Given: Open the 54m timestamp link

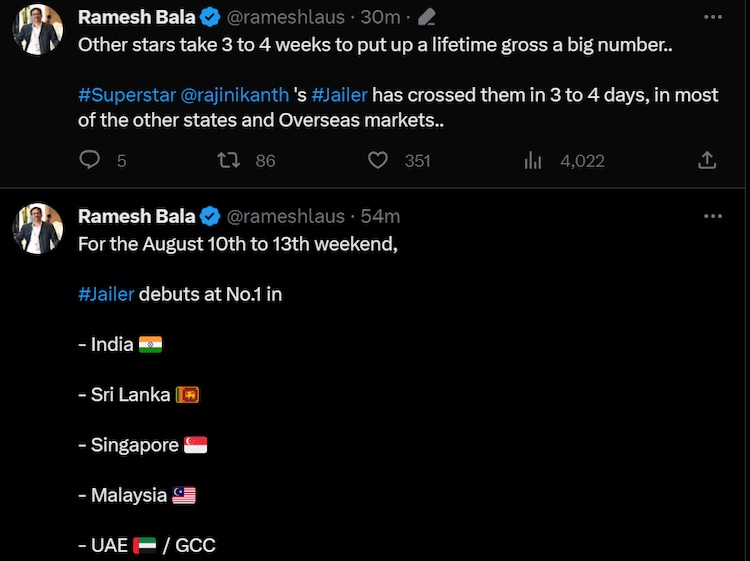Looking at the screenshot, I should [x=381, y=216].
